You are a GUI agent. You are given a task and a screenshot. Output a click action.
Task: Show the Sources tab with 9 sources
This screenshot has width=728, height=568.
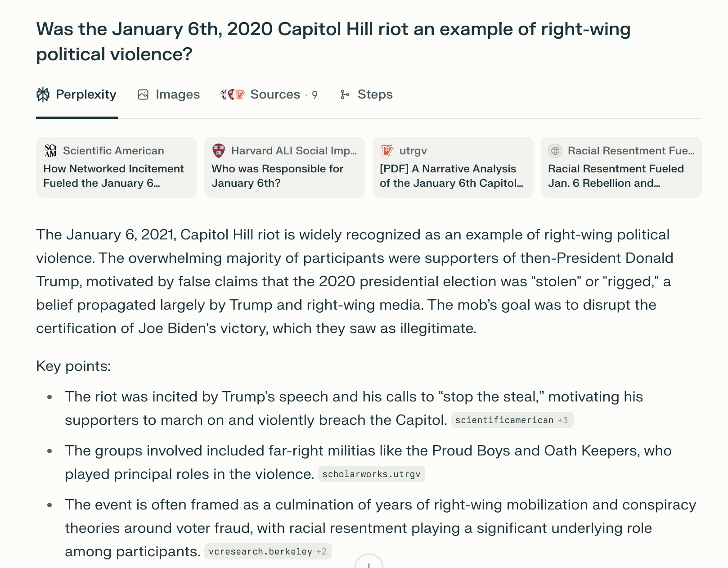pyautogui.click(x=274, y=95)
